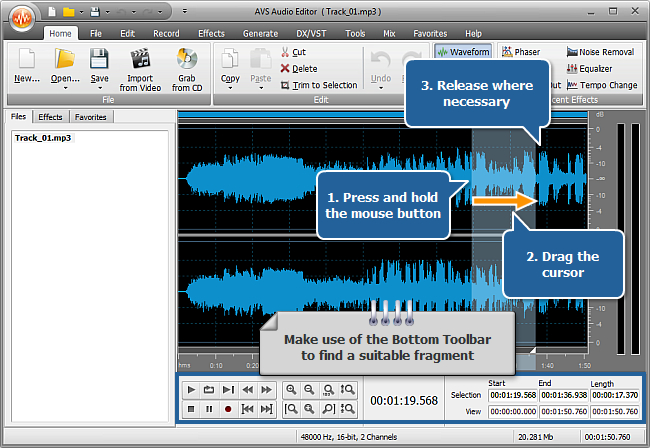Click Trim to Selection
The height and width of the screenshot is (448, 650).
(x=319, y=85)
